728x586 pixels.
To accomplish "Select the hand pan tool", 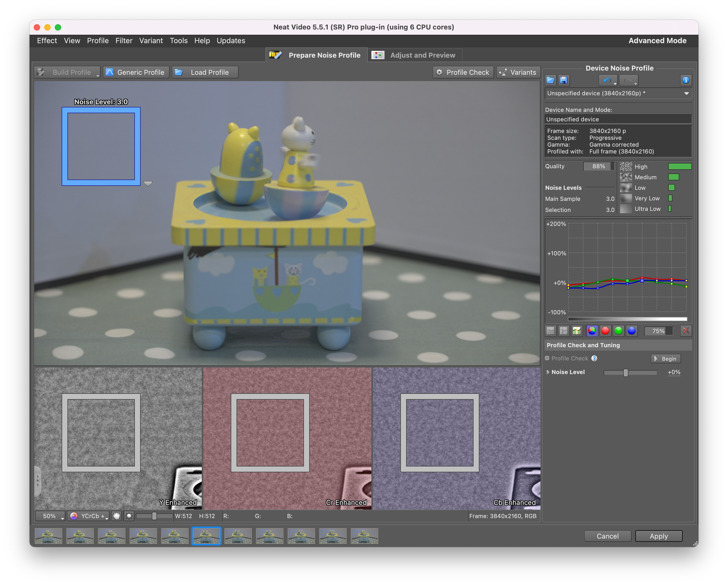I will pos(116,516).
